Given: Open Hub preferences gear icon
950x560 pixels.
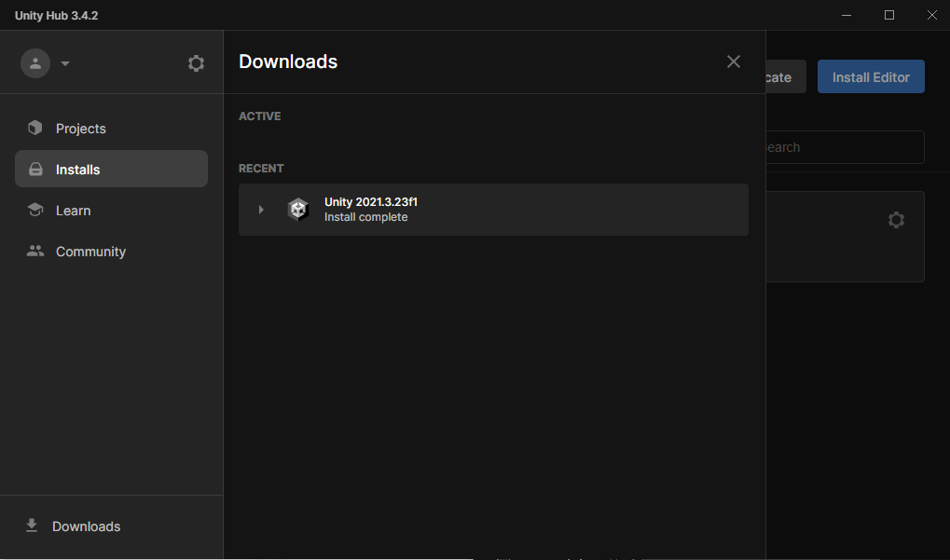Looking at the screenshot, I should click(x=196, y=63).
